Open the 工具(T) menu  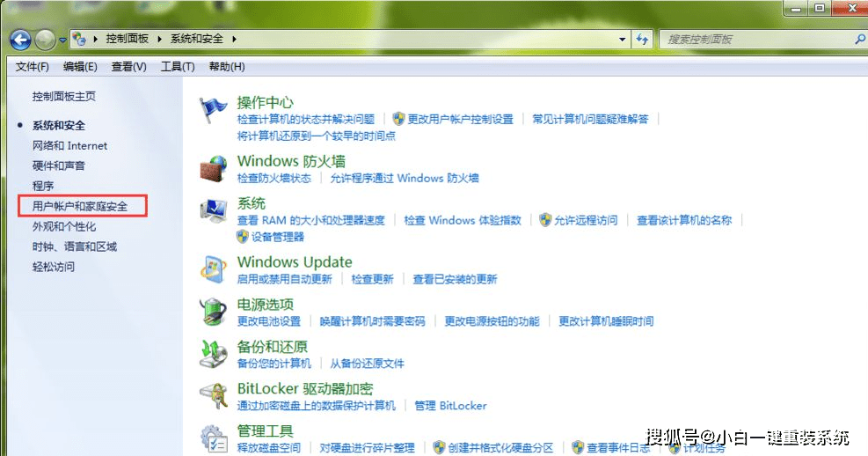pyautogui.click(x=178, y=67)
